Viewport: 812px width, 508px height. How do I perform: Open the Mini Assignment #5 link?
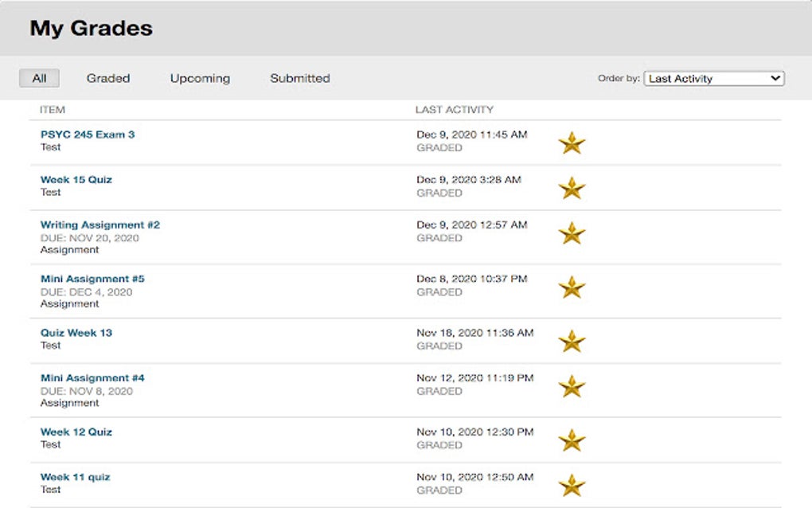[92, 279]
